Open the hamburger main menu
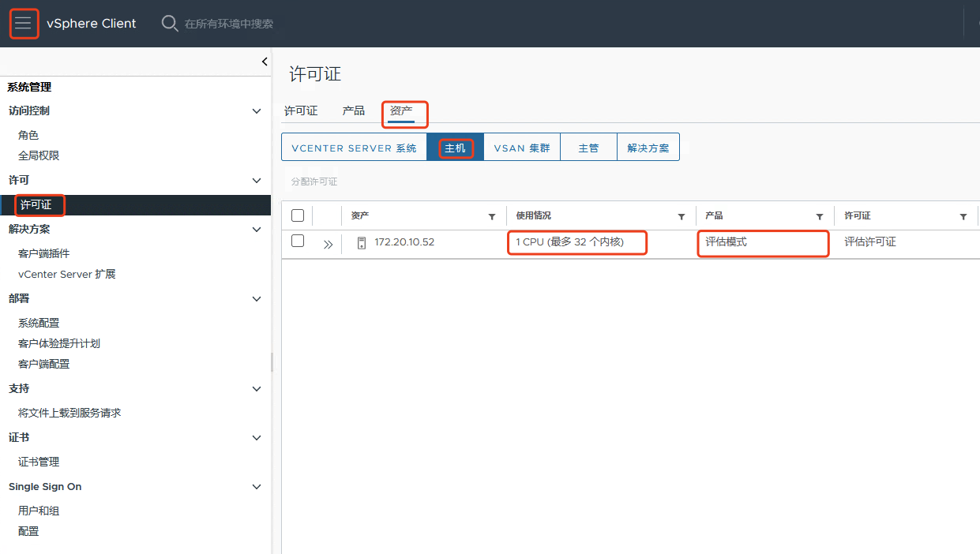The image size is (980, 554). point(24,23)
